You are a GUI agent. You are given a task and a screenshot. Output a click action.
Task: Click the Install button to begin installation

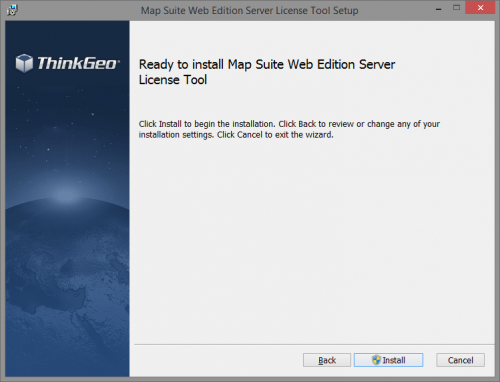click(x=388, y=360)
